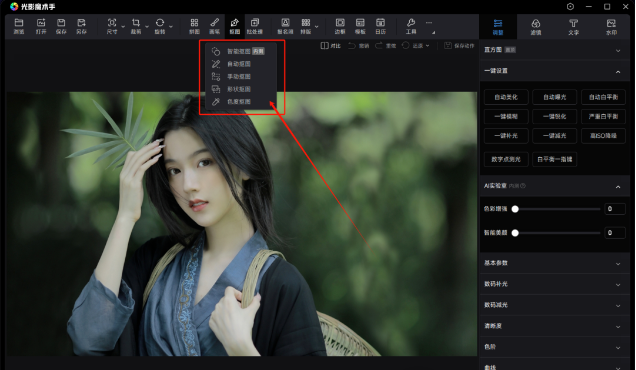Open the 还原 dropdown arrow
The width and height of the screenshot is (636, 370).
click(428, 46)
